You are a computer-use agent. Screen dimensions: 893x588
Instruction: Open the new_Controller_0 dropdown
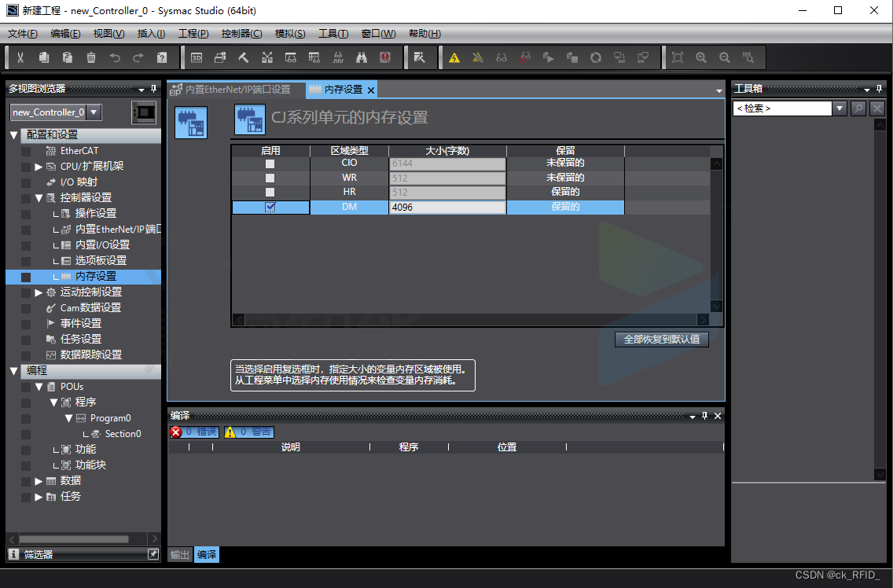point(94,112)
